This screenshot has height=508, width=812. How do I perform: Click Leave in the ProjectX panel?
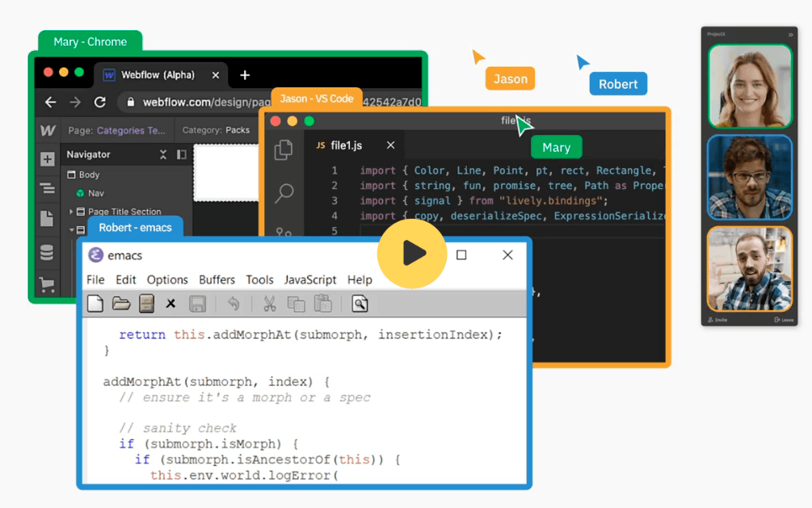click(x=784, y=320)
